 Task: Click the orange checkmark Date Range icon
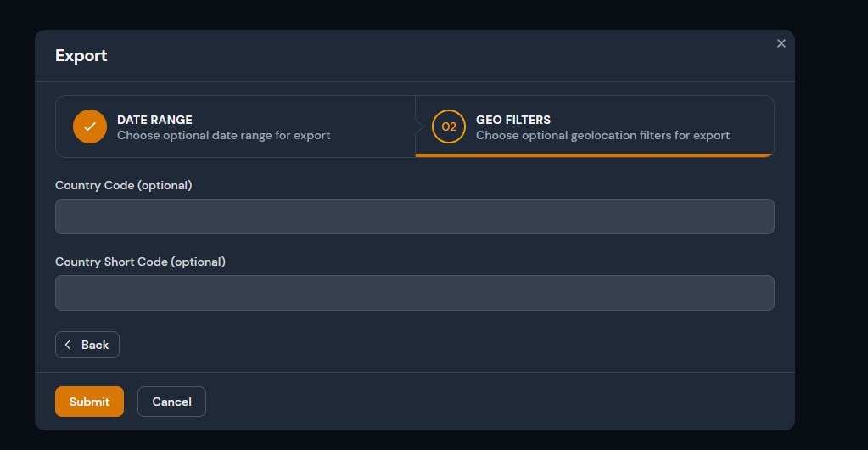pos(90,127)
